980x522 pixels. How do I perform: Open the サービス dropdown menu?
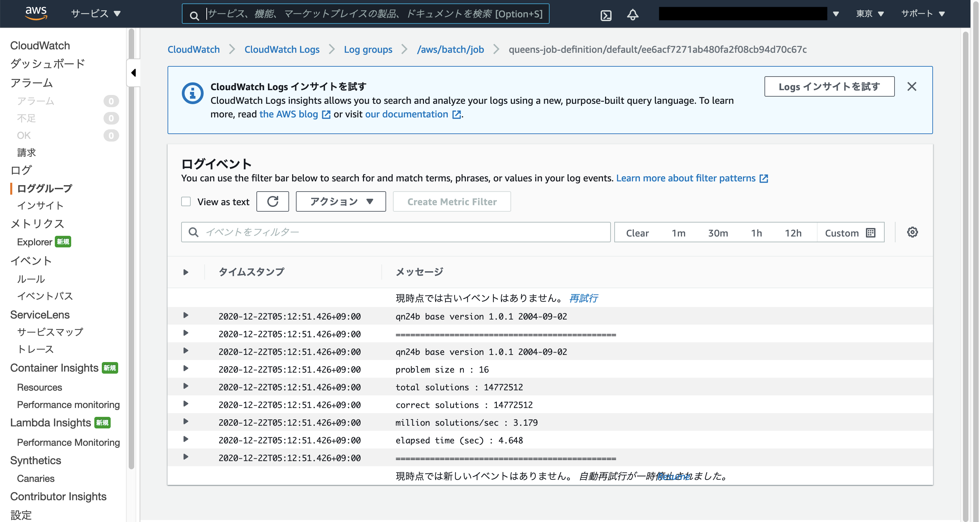coord(96,14)
